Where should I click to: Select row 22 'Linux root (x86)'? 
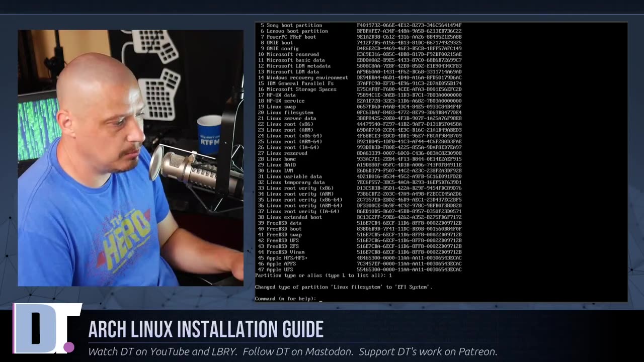click(360, 124)
